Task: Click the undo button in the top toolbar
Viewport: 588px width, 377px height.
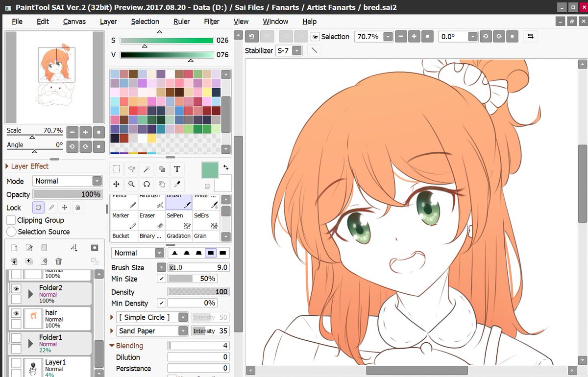Action: click(252, 37)
